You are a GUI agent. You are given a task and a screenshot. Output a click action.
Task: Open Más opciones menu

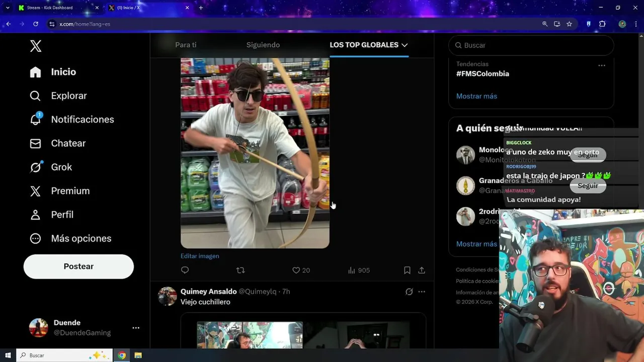coord(70,238)
